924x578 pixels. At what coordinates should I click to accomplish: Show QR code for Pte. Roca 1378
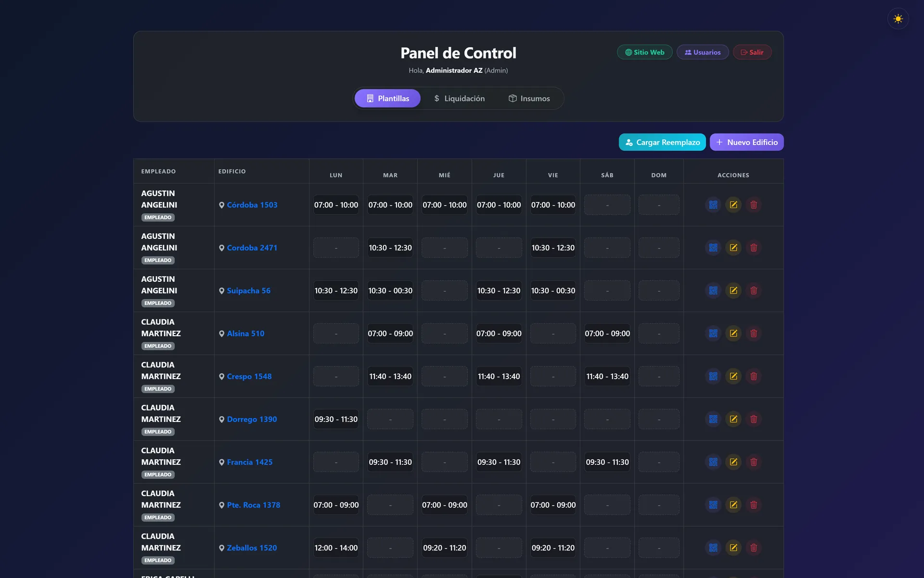click(713, 505)
